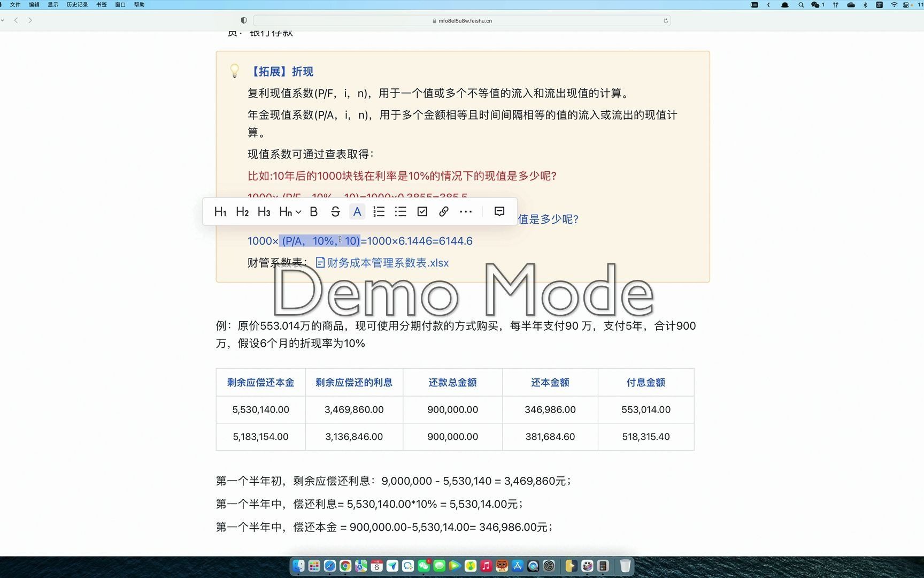The width and height of the screenshot is (924, 578).
Task: Apply Heading 3 format from floating toolbar
Action: (264, 211)
